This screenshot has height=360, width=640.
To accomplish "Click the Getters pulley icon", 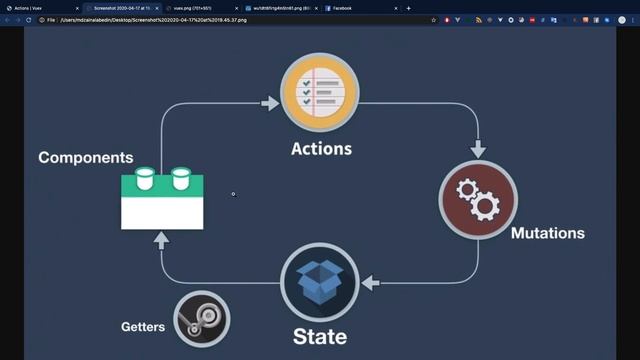I will (x=202, y=319).
